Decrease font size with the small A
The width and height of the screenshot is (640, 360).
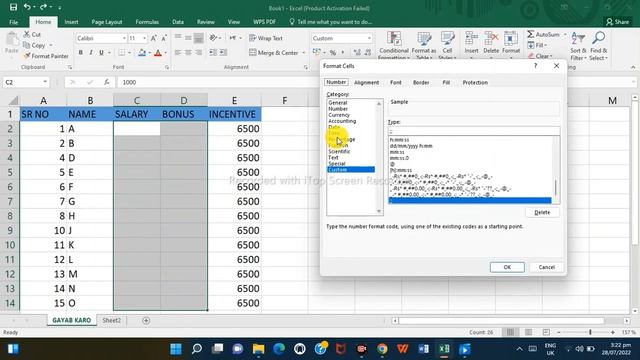[x=164, y=38]
